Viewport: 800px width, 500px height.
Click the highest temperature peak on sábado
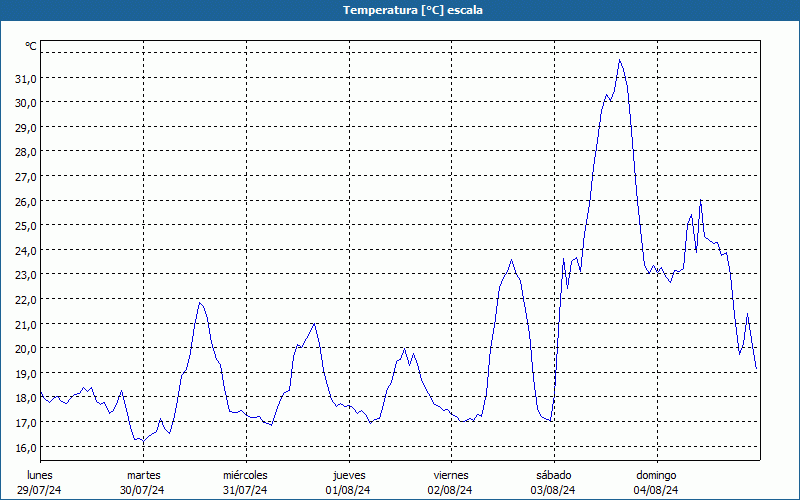pyautogui.click(x=620, y=60)
